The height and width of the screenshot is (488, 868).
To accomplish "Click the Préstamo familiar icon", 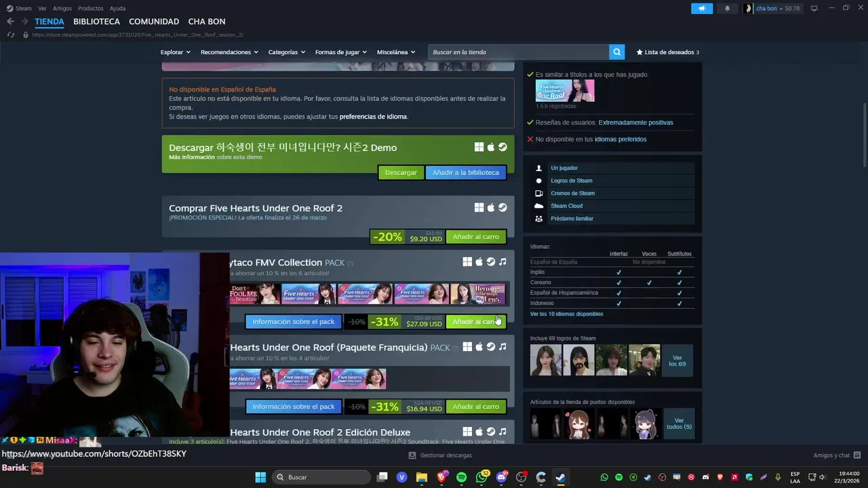I will (539, 219).
